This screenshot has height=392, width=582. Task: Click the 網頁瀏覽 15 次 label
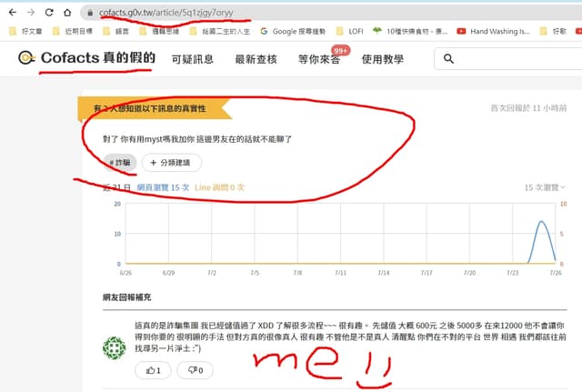[x=163, y=187]
